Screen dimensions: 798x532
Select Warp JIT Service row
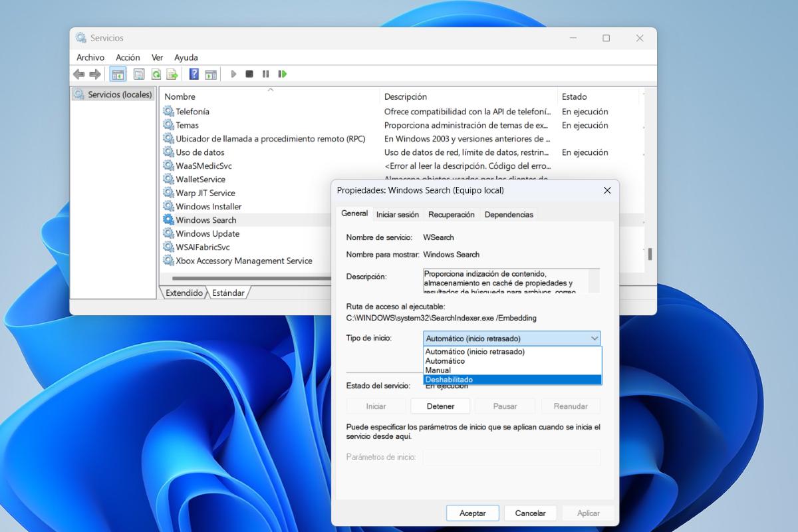246,193
